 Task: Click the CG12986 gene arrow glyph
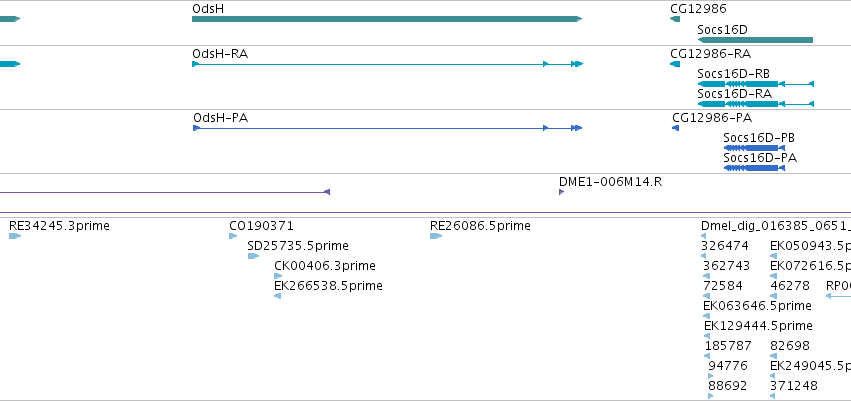point(675,19)
